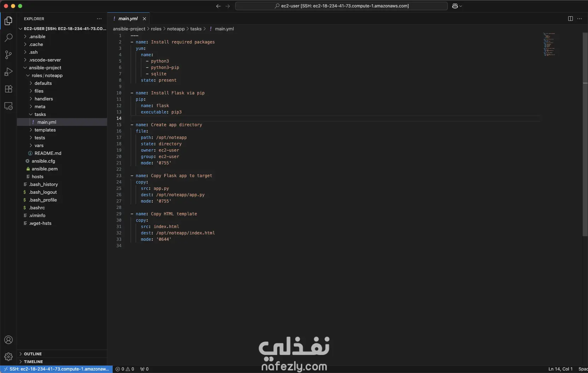Navigate back with the back arrow
Screen dimensions: 588x373
point(218,6)
